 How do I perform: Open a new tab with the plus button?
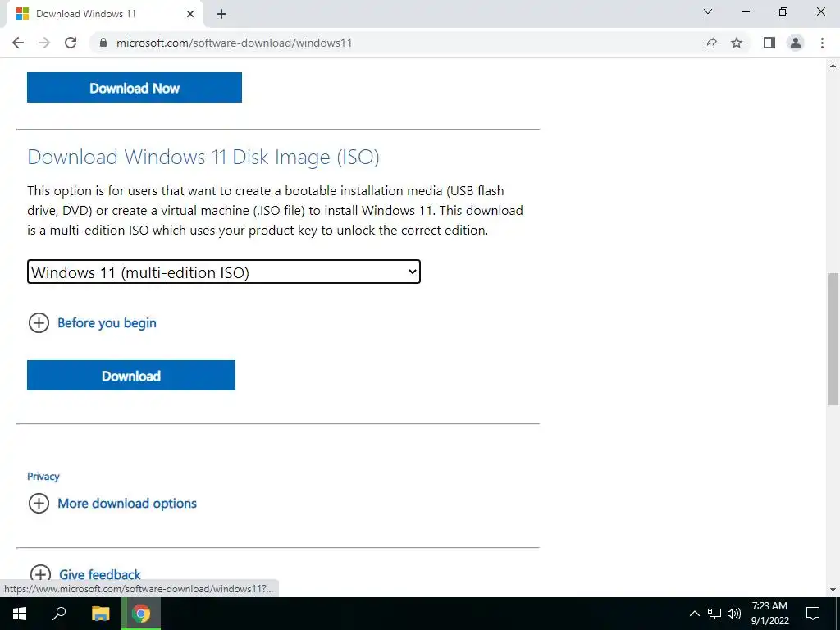pyautogui.click(x=221, y=14)
